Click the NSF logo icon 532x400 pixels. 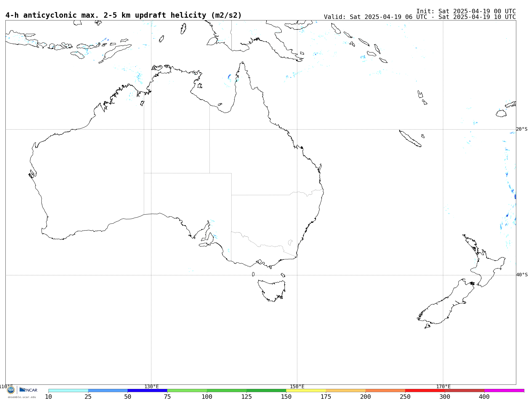11,390
